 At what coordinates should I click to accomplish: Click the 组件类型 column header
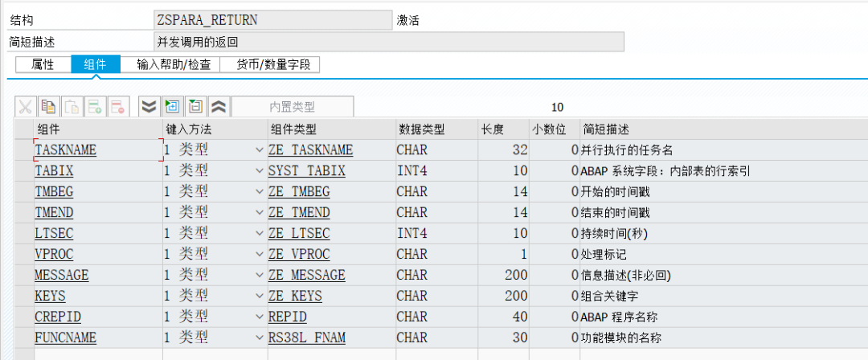[332, 129]
